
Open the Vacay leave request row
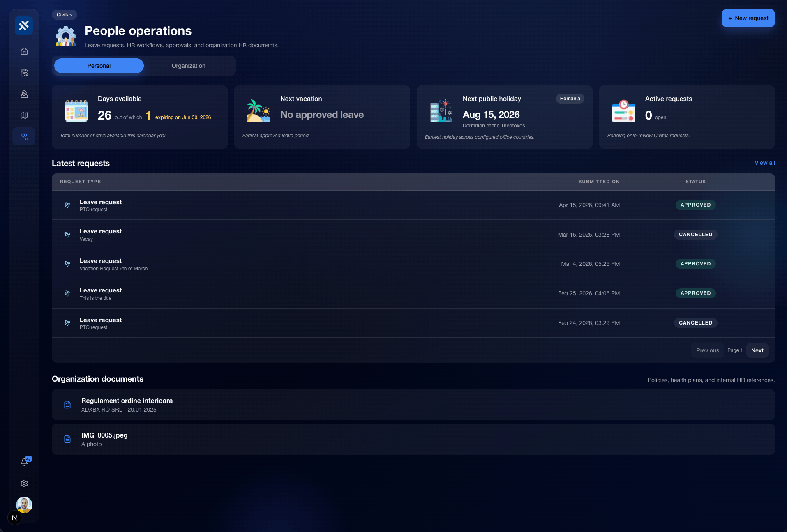[413, 235]
